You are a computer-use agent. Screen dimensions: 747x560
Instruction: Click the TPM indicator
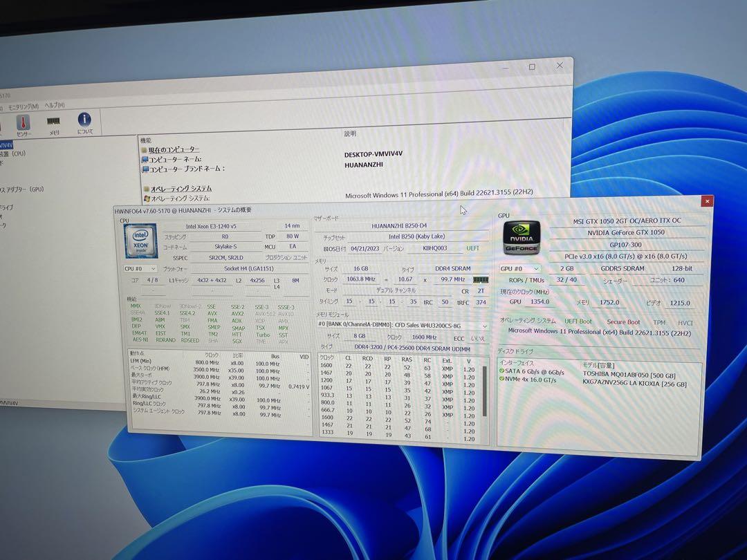coord(659,322)
